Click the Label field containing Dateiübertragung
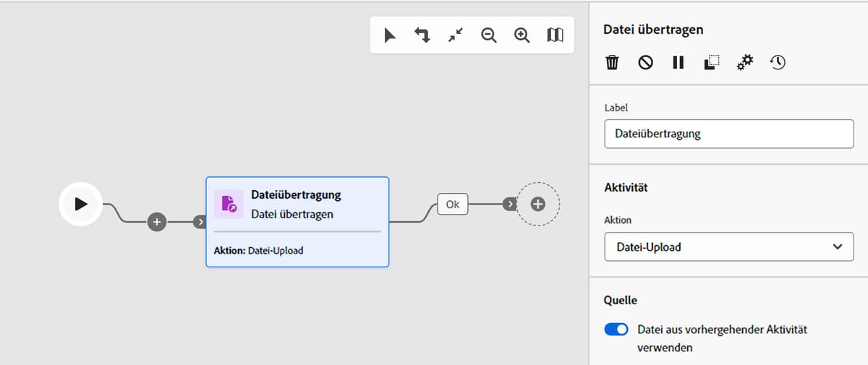Image resolution: width=868 pixels, height=365 pixels. click(x=729, y=134)
